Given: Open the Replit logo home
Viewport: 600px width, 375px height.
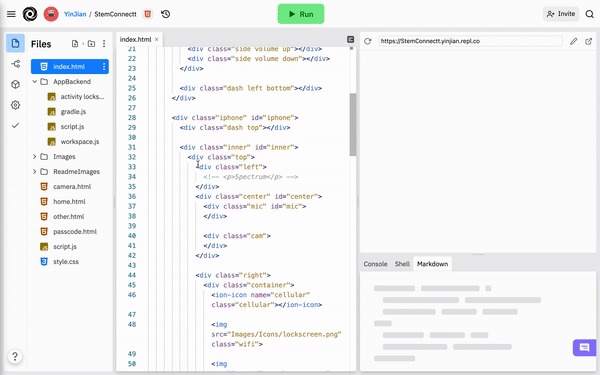Looking at the screenshot, I should tap(30, 14).
